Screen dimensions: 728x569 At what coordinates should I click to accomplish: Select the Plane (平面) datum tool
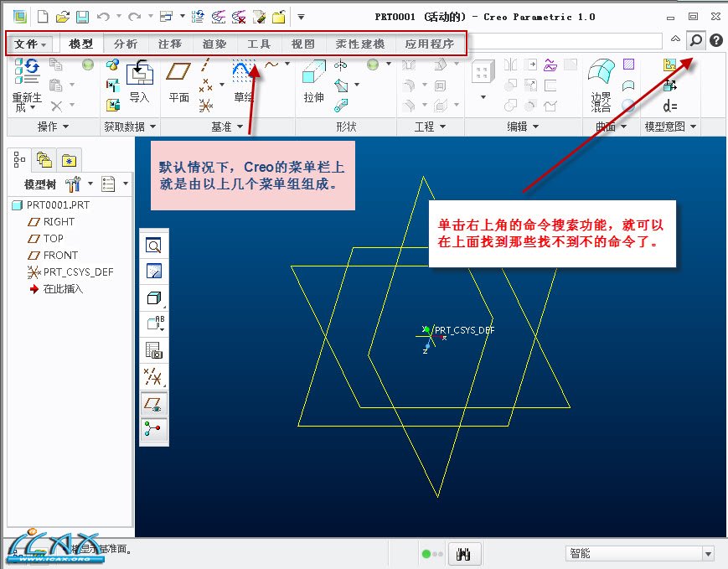point(178,82)
